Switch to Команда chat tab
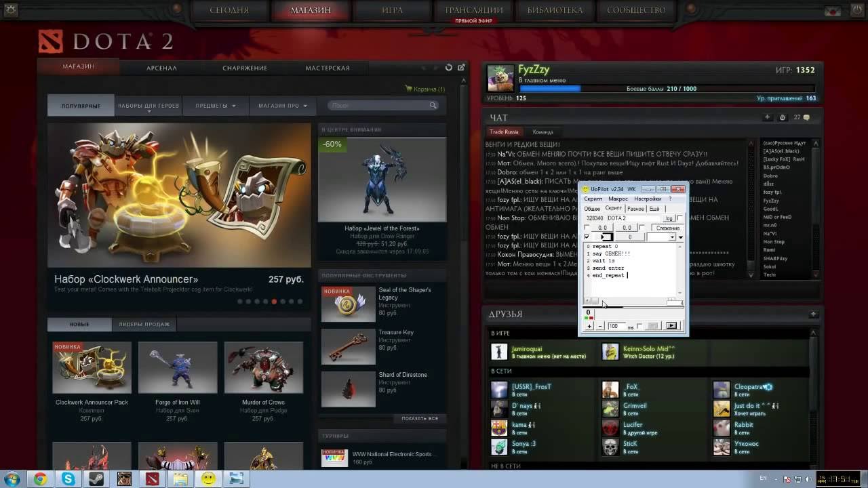This screenshot has width=868, height=488. point(542,132)
